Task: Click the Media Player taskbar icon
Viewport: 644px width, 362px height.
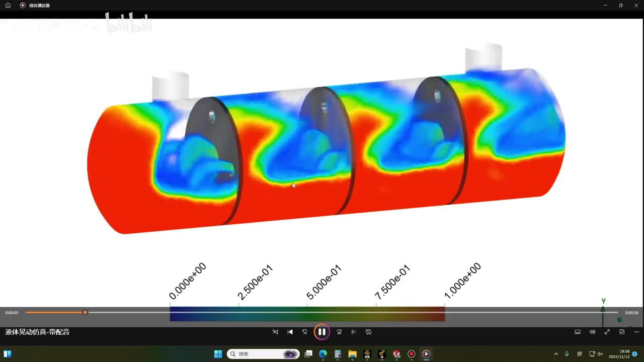Action: pyautogui.click(x=426, y=354)
